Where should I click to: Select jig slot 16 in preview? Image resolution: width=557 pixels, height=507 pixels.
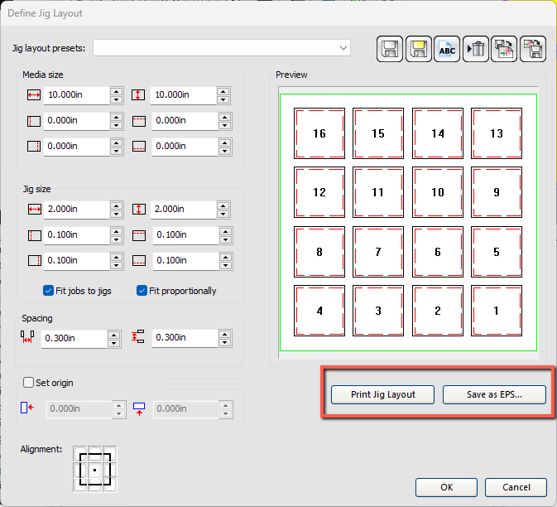pyautogui.click(x=319, y=134)
